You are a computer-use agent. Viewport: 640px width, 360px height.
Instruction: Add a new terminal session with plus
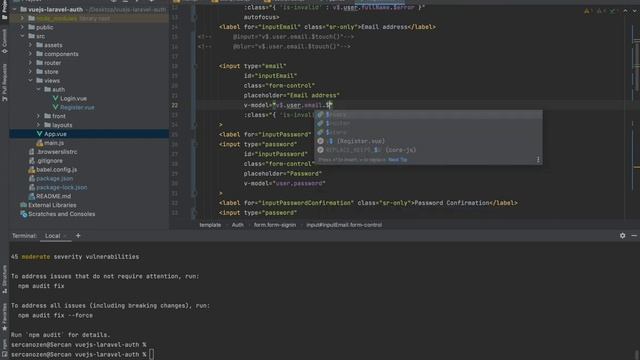[78, 236]
